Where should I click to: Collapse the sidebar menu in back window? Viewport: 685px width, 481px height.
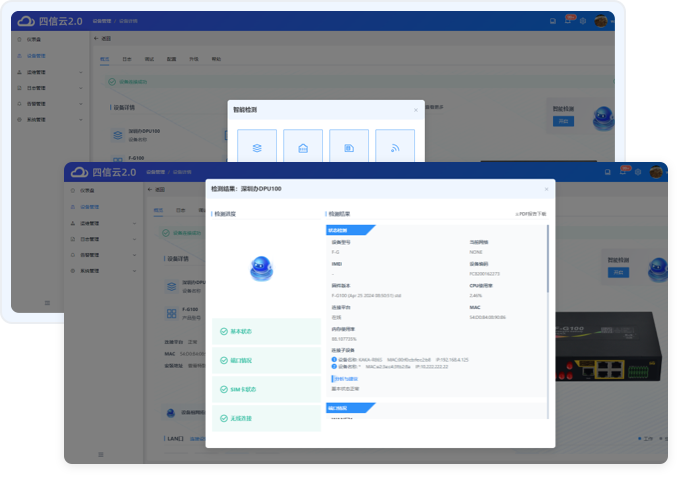pyautogui.click(x=47, y=303)
